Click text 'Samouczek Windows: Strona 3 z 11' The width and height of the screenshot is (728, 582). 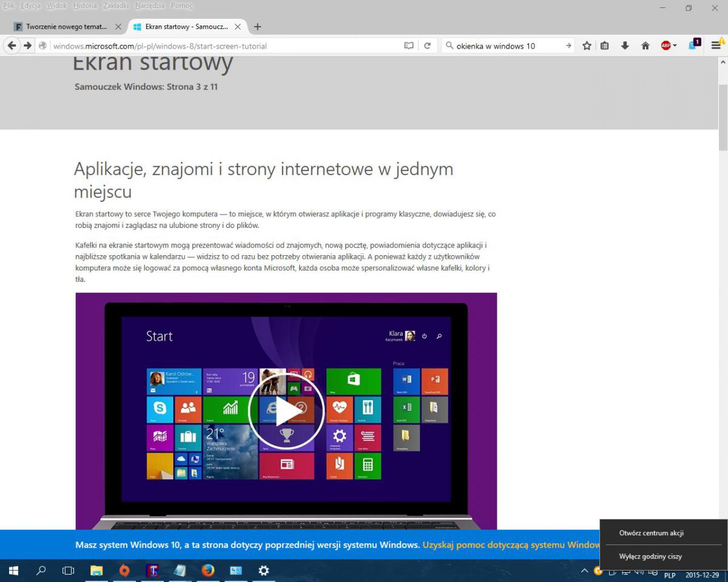point(146,87)
